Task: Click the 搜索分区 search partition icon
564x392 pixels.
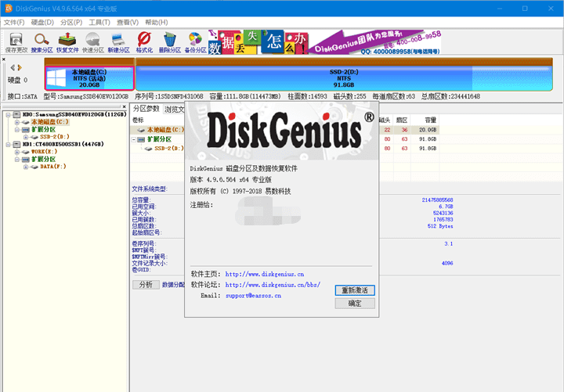Action: pyautogui.click(x=42, y=43)
